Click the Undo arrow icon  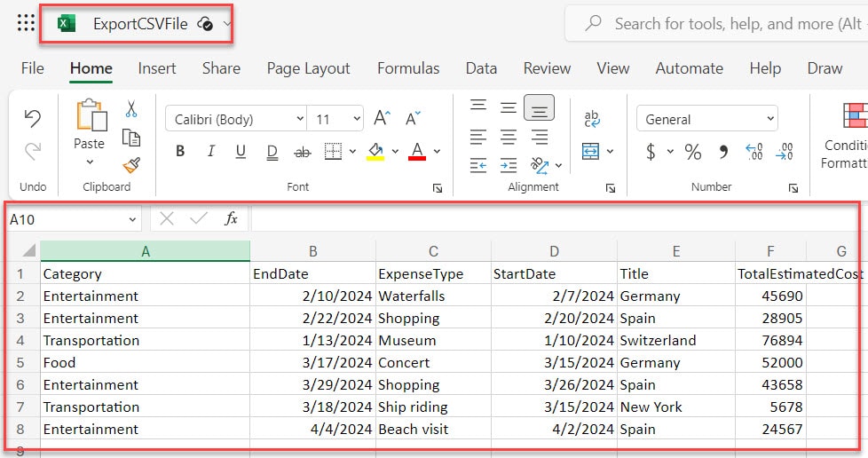coord(33,118)
